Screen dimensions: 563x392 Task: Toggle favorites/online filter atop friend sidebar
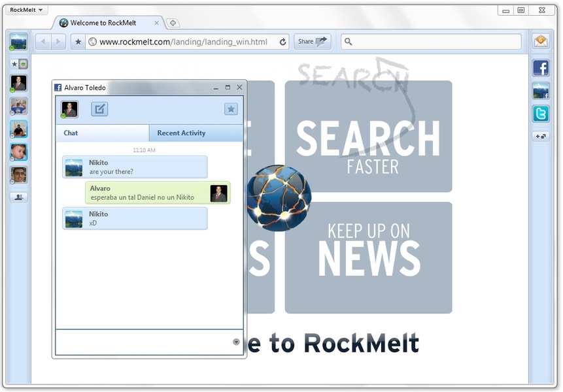point(19,64)
